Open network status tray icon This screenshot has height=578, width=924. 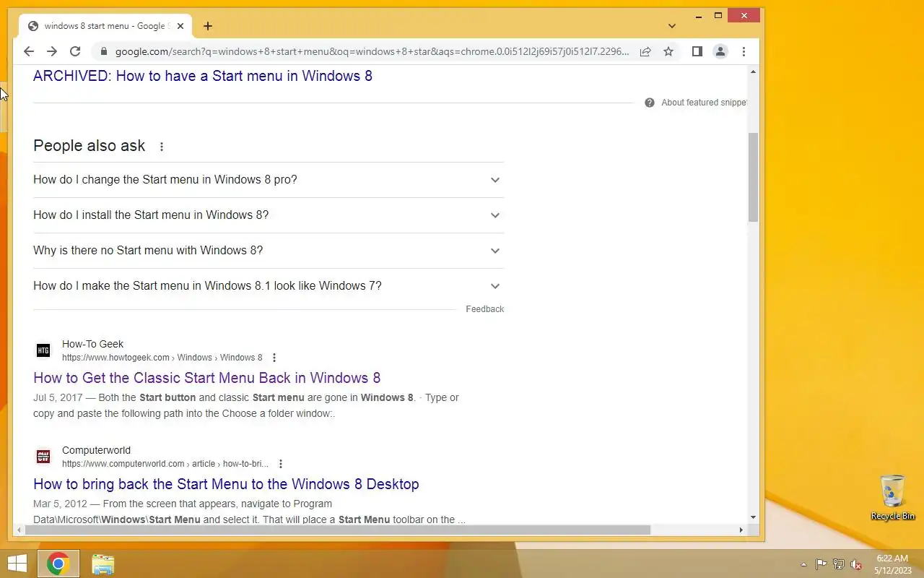click(x=839, y=564)
